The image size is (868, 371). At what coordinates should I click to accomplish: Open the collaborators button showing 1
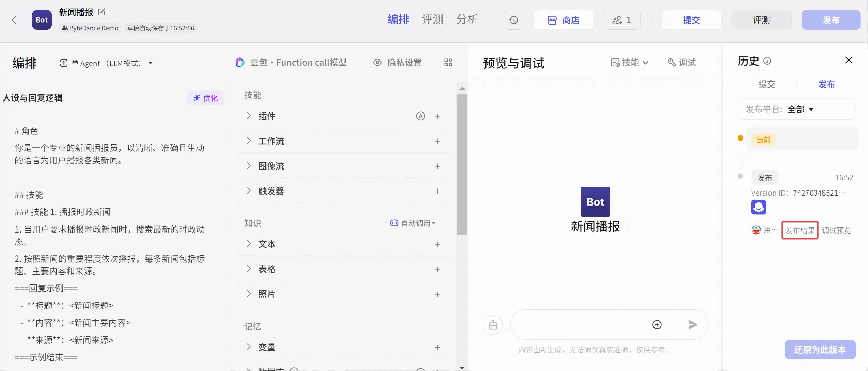pyautogui.click(x=621, y=20)
